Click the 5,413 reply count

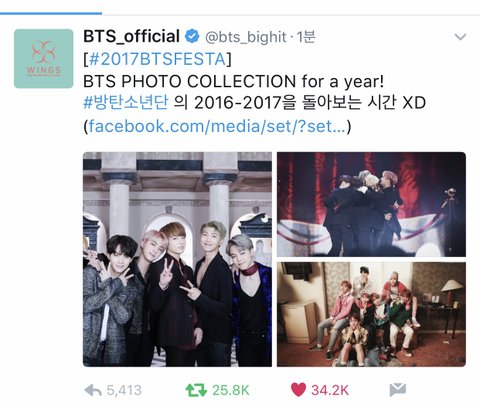click(x=124, y=390)
